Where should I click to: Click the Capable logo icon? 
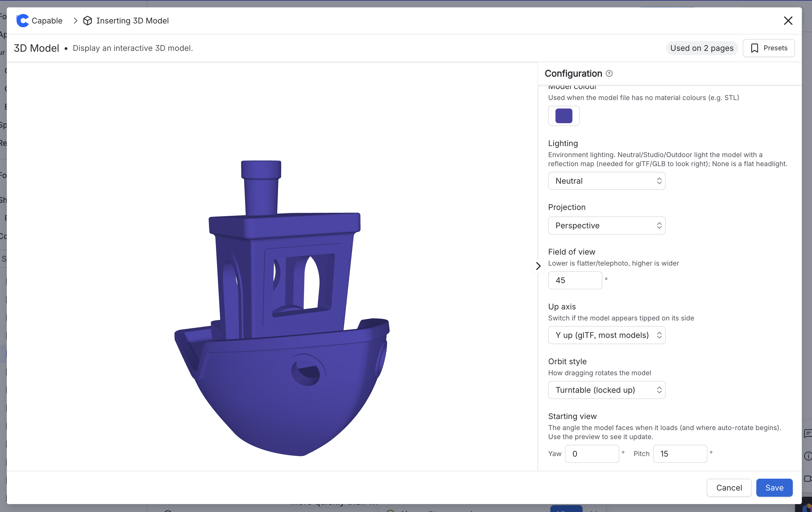(23, 21)
